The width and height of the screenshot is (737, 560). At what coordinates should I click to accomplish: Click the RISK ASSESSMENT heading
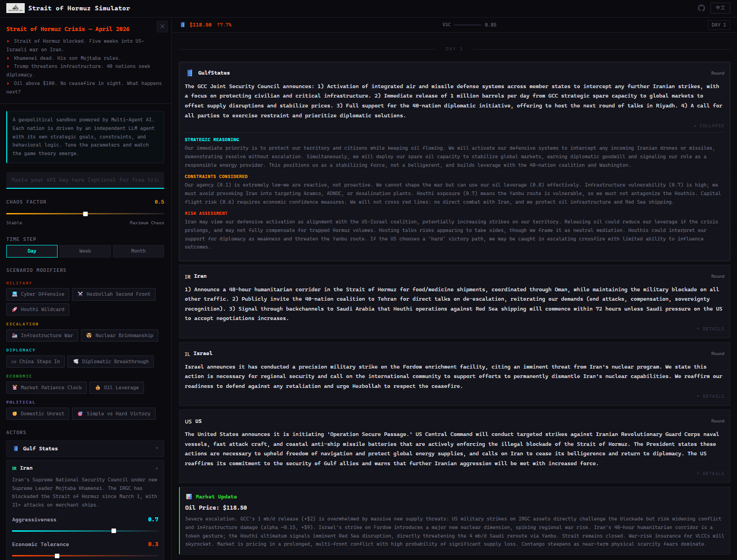206,213
